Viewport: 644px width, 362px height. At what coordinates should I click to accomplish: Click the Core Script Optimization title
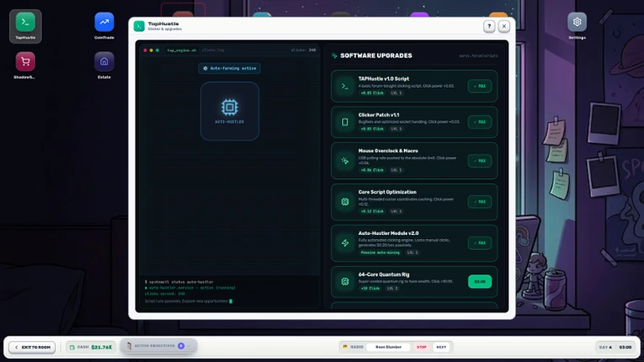point(387,192)
